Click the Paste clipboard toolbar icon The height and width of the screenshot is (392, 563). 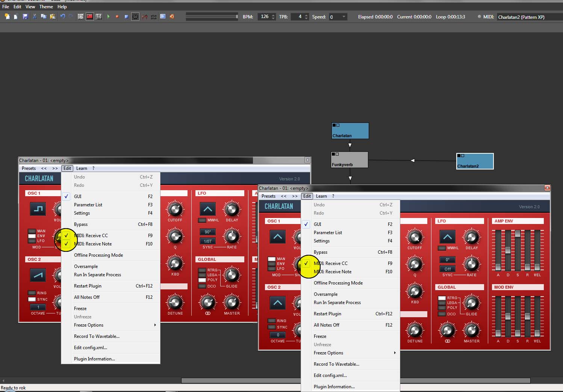53,17
